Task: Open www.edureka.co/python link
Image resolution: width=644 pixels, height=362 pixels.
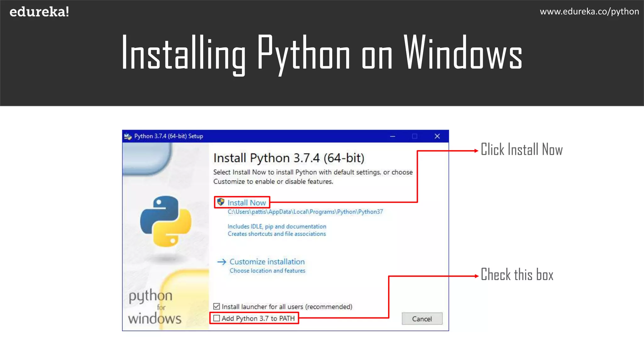Action: (x=589, y=12)
